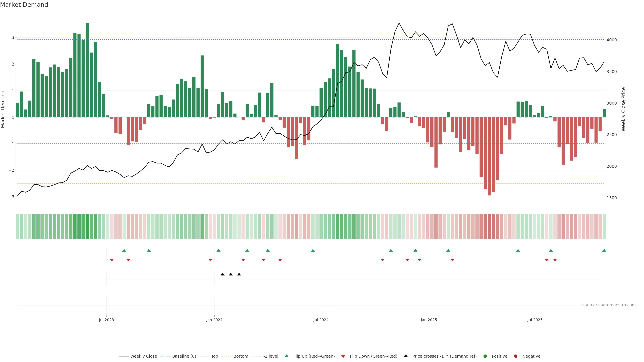Image resolution: width=644 pixels, height=362 pixels.
Task: Click the Jul 2025 x-axis label
Action: pos(535,320)
